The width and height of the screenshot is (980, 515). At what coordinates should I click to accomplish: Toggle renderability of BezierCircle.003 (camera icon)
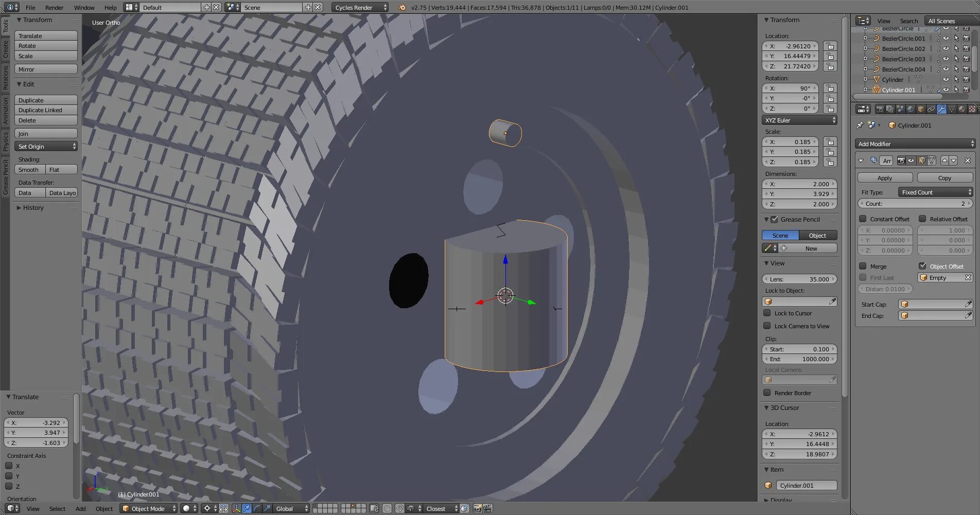(967, 59)
